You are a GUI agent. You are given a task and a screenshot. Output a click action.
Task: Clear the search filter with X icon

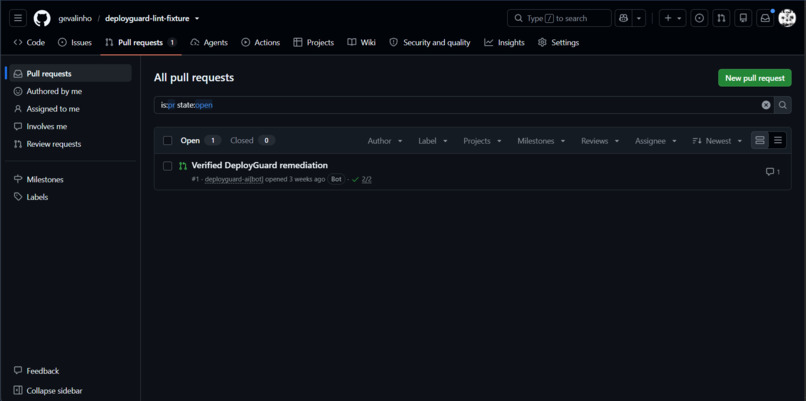click(766, 105)
